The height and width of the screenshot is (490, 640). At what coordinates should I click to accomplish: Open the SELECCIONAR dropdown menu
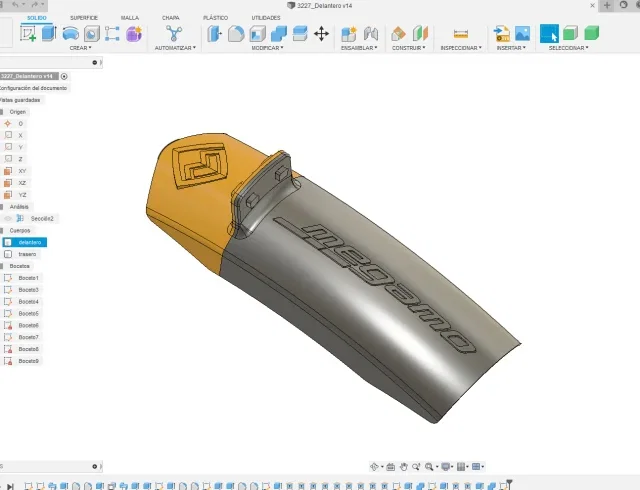[569, 48]
